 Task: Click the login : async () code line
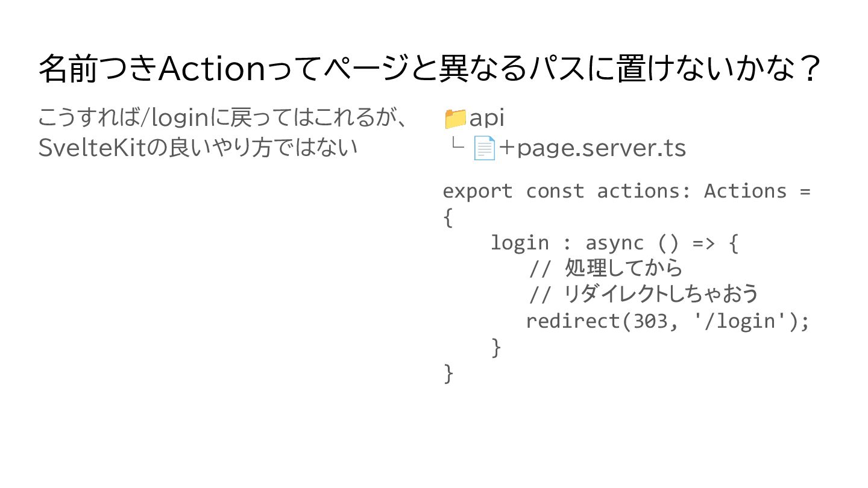click(x=614, y=243)
